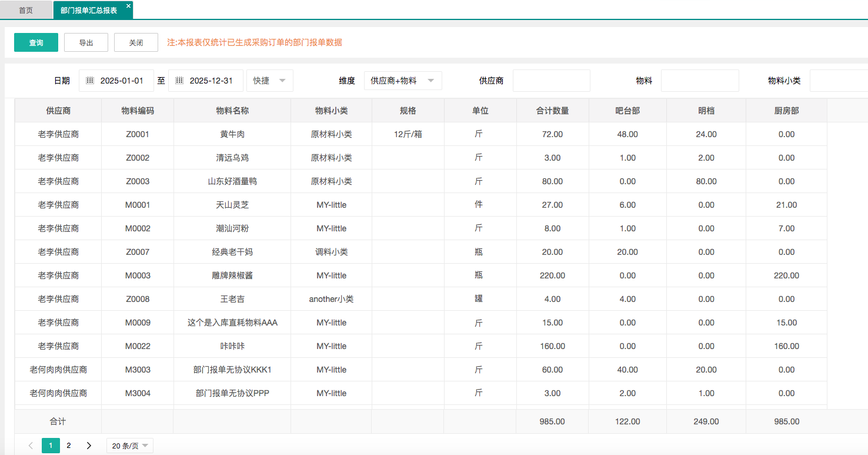Close the 部门报单汇总报表 tab
This screenshot has height=455, width=868.
tap(128, 5)
